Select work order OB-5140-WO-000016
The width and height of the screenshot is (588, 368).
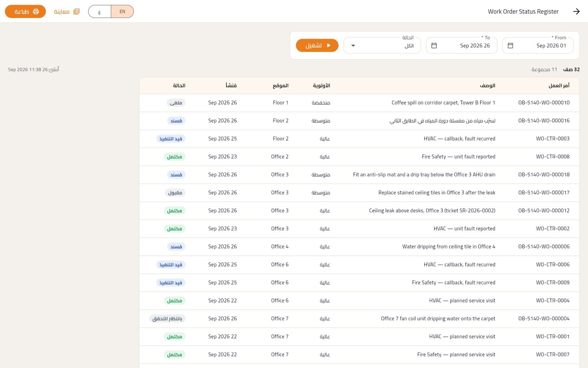click(x=544, y=121)
